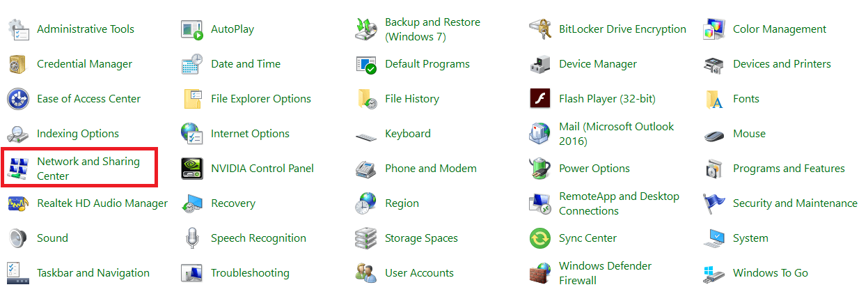Click the Network and Sharing Center icon
The image size is (868, 294).
click(18, 169)
